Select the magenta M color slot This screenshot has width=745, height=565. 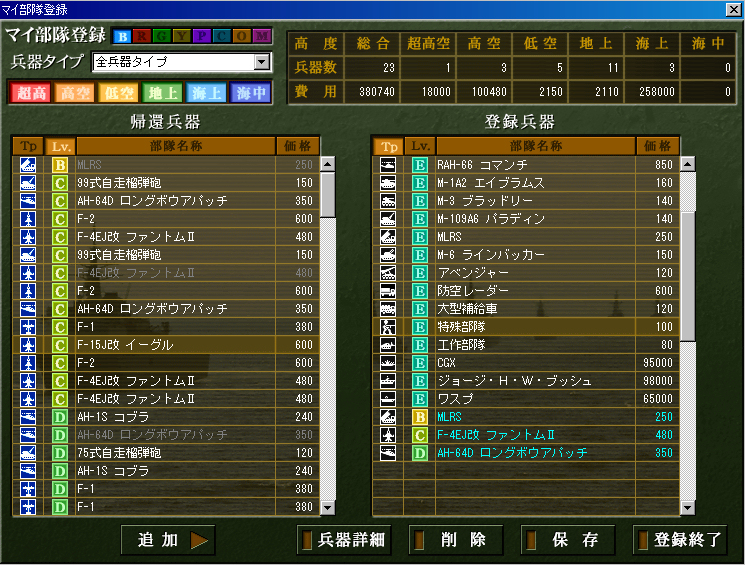262,36
